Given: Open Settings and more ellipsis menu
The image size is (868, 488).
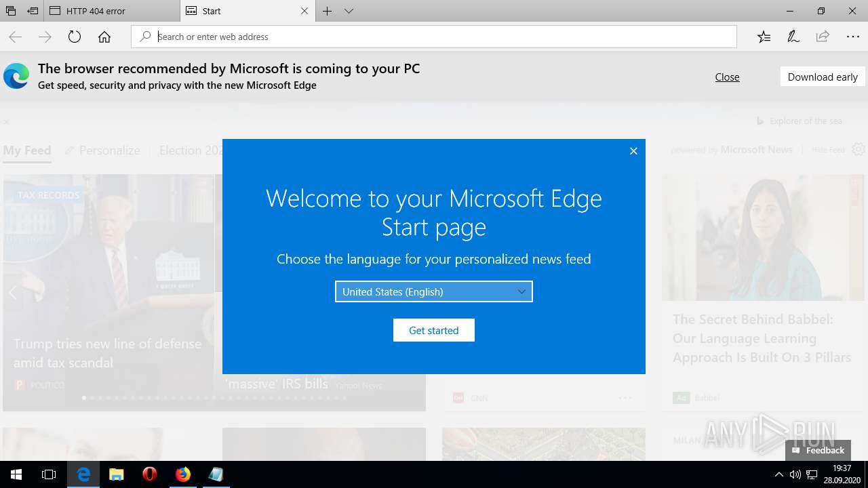Looking at the screenshot, I should [853, 37].
